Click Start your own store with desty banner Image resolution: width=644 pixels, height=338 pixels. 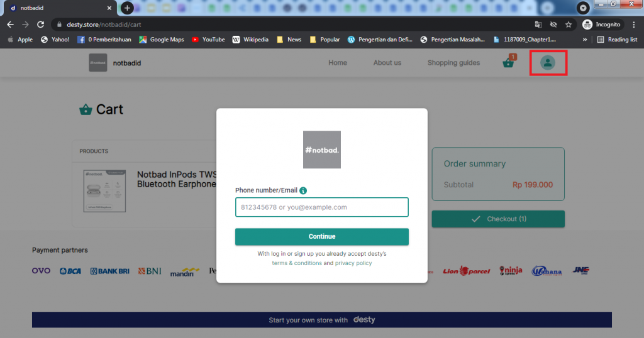point(321,320)
